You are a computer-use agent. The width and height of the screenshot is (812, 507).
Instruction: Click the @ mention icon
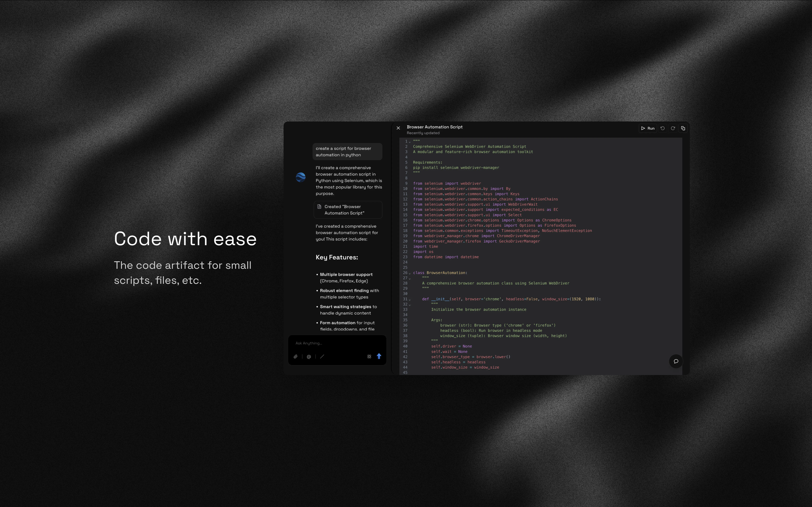click(309, 357)
